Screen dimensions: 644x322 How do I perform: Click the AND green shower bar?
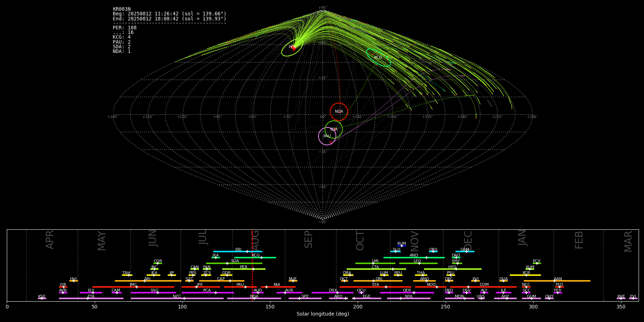pos(414,258)
